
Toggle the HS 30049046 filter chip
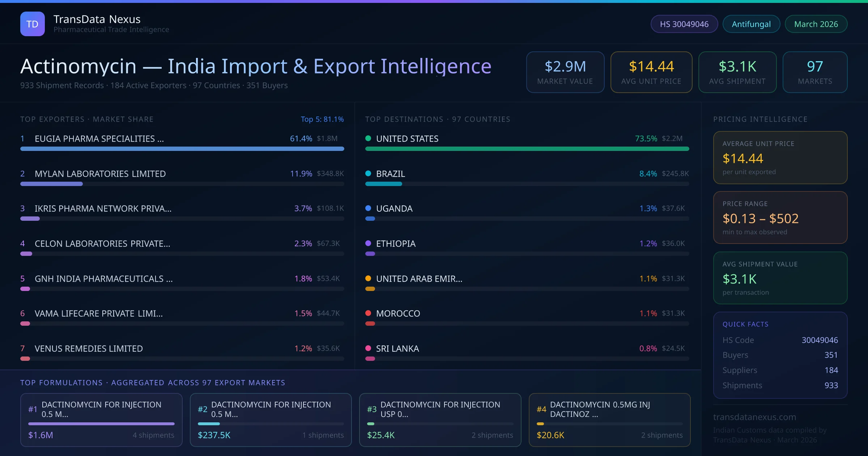coord(684,24)
